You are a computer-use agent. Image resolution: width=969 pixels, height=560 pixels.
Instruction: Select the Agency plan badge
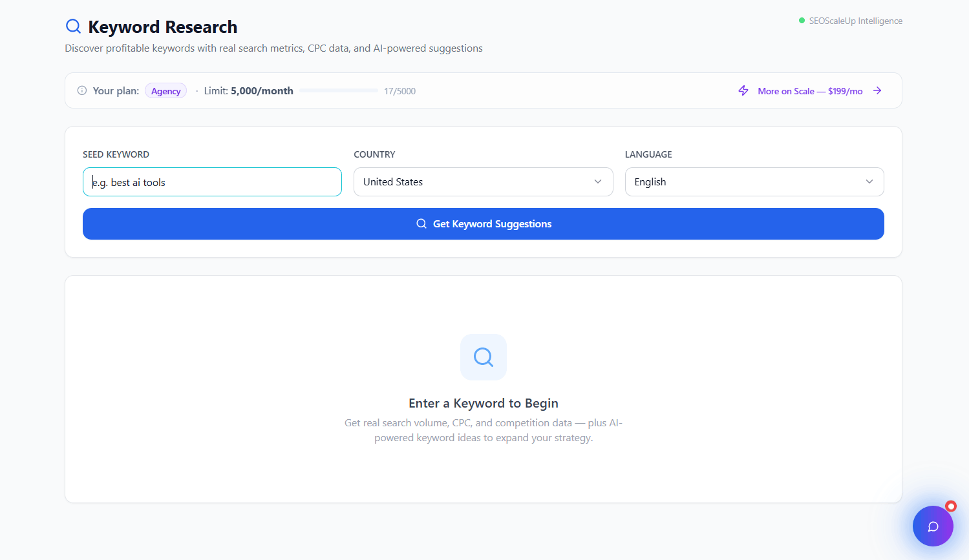[165, 90]
